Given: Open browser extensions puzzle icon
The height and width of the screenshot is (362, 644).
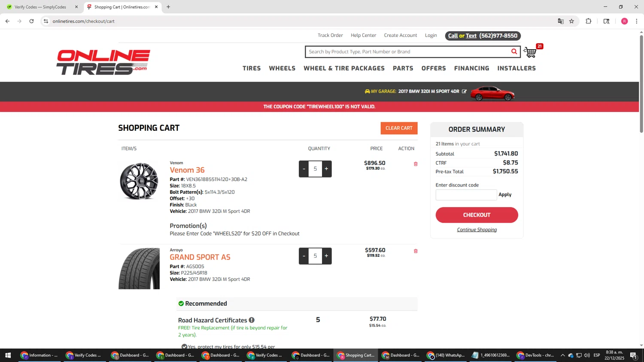Looking at the screenshot, I should pyautogui.click(x=589, y=21).
